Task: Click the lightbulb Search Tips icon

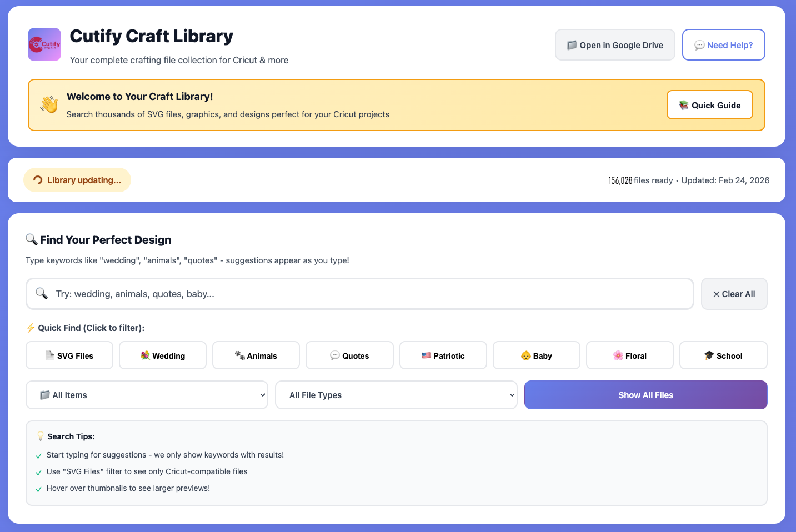Action: [41, 436]
